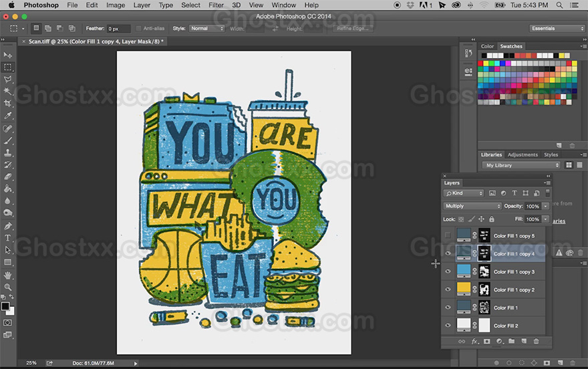
Task: Select the Eraser tool
Action: click(x=7, y=176)
